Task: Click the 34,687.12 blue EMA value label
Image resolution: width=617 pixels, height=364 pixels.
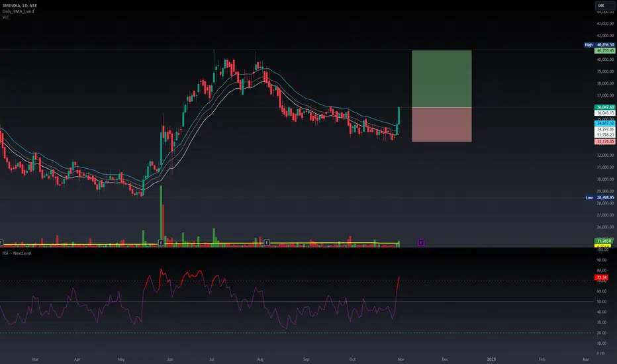Action: pos(605,123)
